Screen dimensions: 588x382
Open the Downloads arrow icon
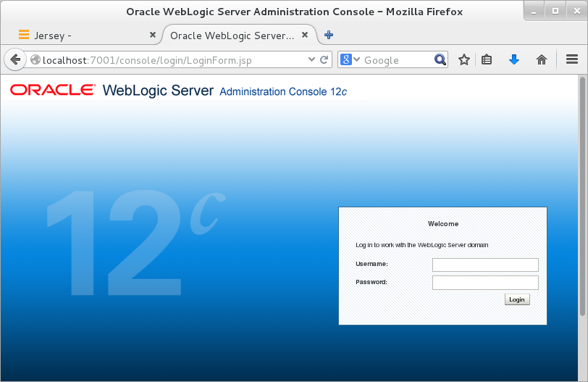tap(513, 59)
